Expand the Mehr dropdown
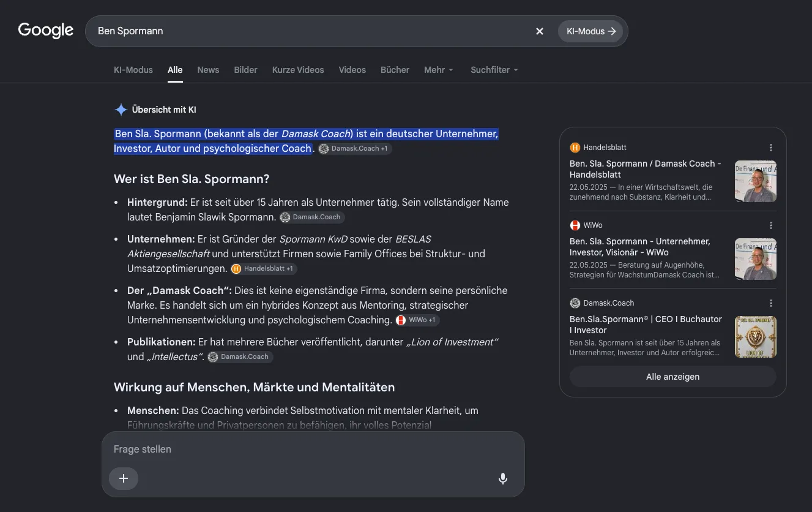The width and height of the screenshot is (812, 512). click(439, 70)
